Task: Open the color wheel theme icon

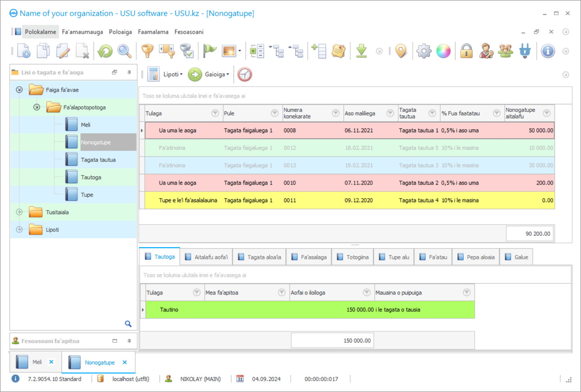Action: (x=443, y=51)
